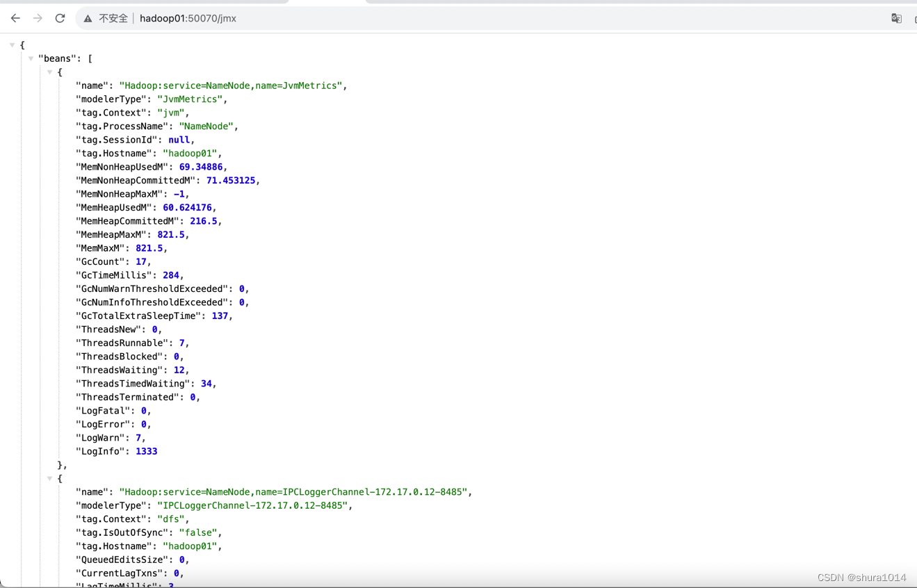Viewport: 917px width, 588px height.
Task: Click the "MemHeapMaxM" key
Action: coord(111,235)
